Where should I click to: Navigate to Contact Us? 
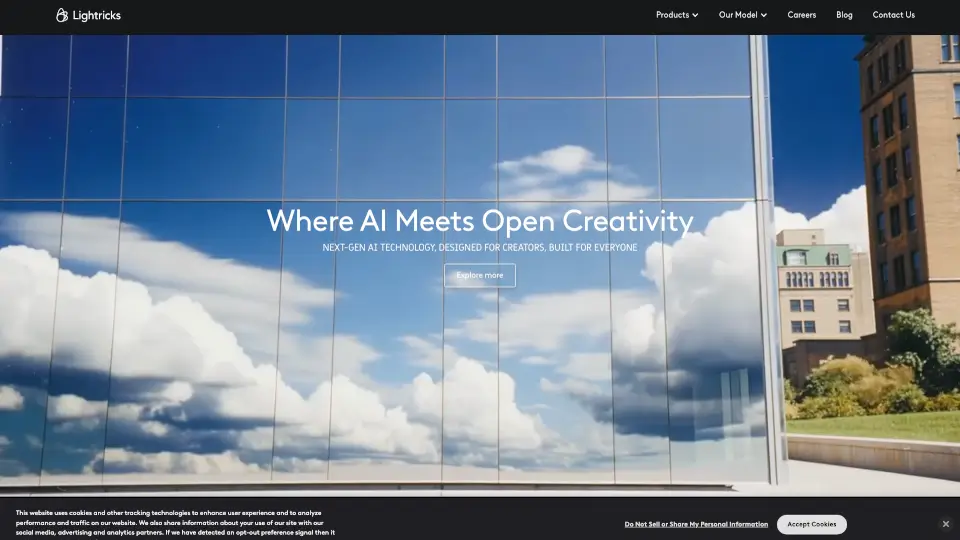click(893, 15)
